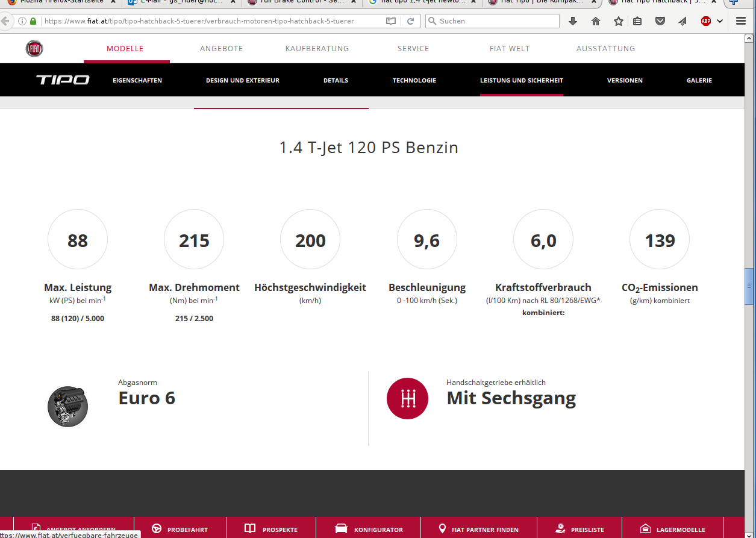Toggle reader view in address bar
The width and height of the screenshot is (756, 538).
(x=391, y=21)
